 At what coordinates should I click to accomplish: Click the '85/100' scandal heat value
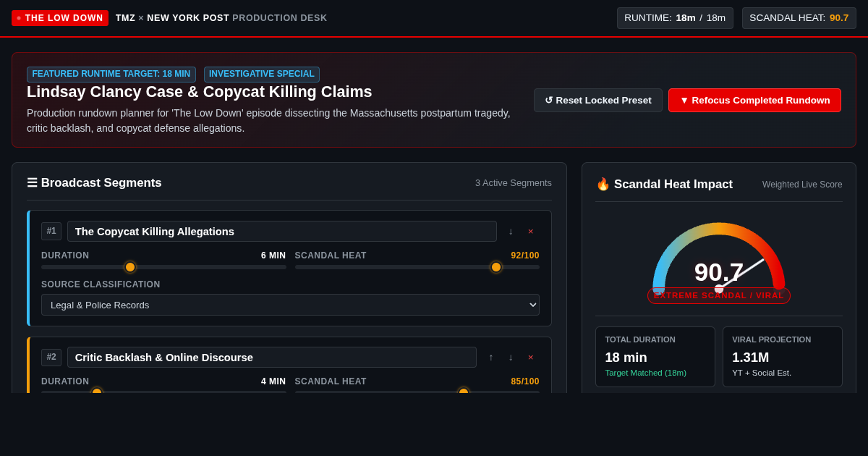click(525, 381)
